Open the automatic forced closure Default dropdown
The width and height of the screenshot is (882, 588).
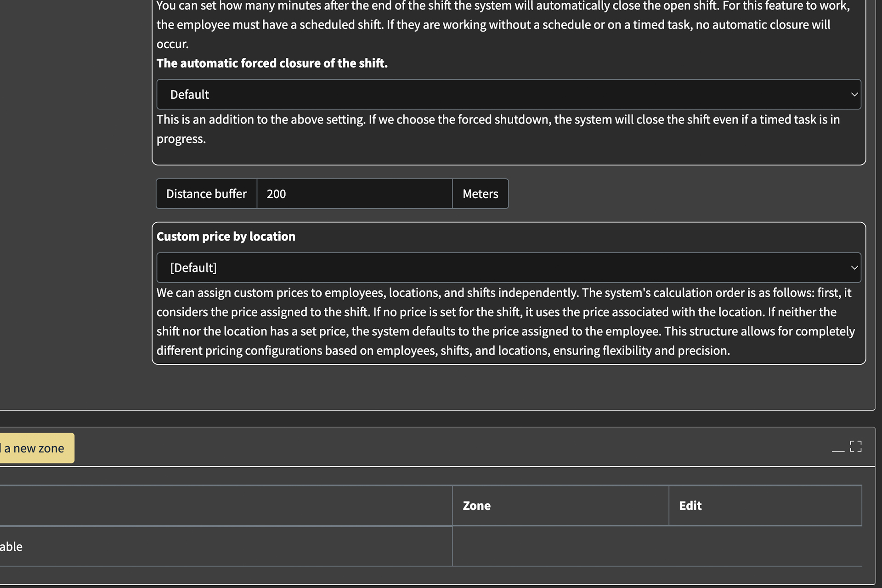(x=509, y=95)
